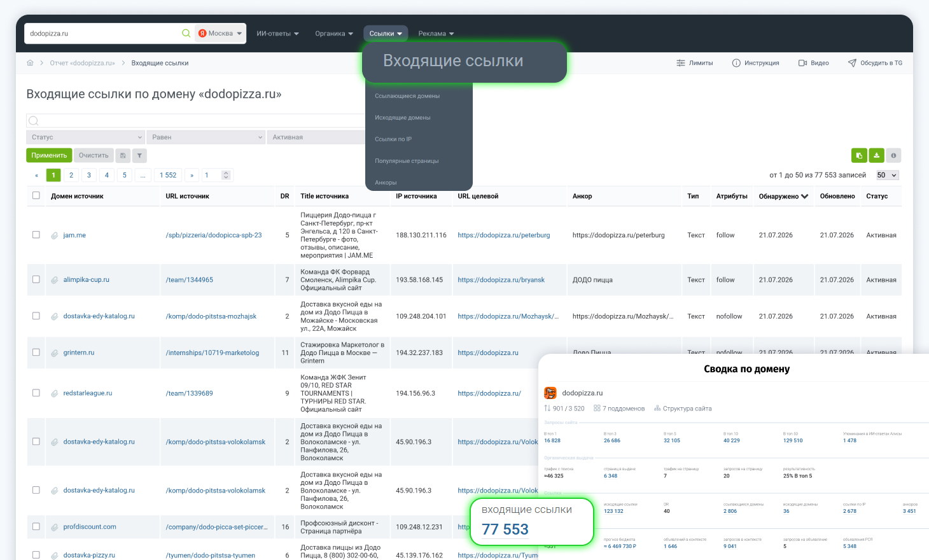Click the green copy-to-clipboard icon button

click(x=859, y=155)
